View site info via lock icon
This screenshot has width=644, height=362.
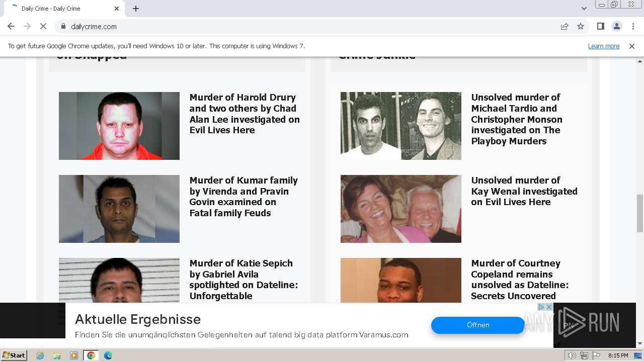pyautogui.click(x=63, y=26)
